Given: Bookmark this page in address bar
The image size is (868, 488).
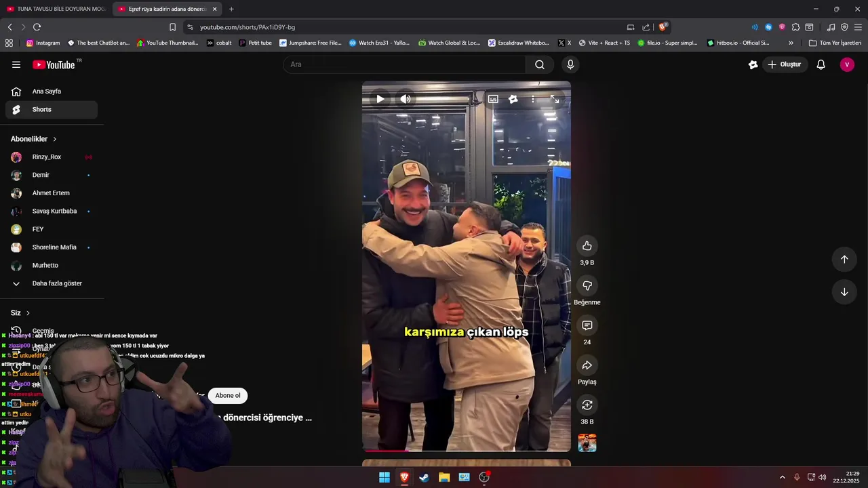Looking at the screenshot, I should point(172,27).
